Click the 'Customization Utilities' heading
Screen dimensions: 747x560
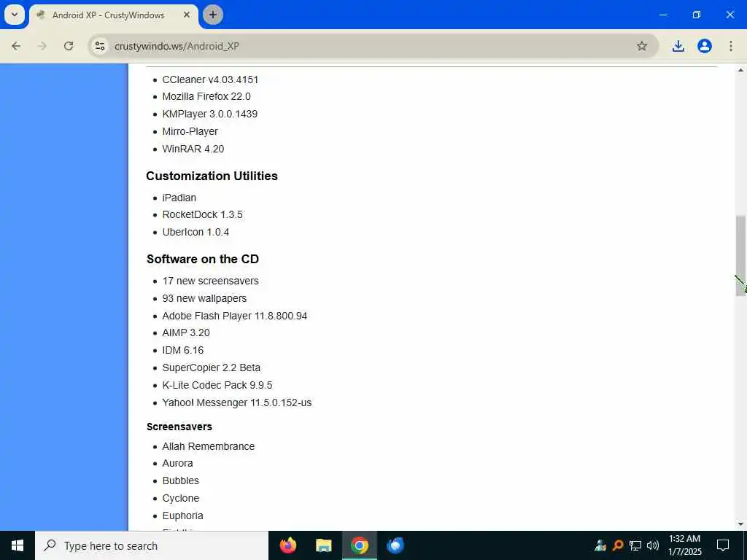[x=212, y=176]
